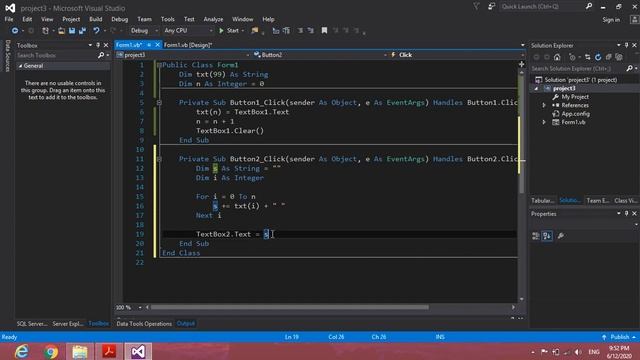Undo the last edit
The height and width of the screenshot is (360, 640).
(x=96, y=31)
